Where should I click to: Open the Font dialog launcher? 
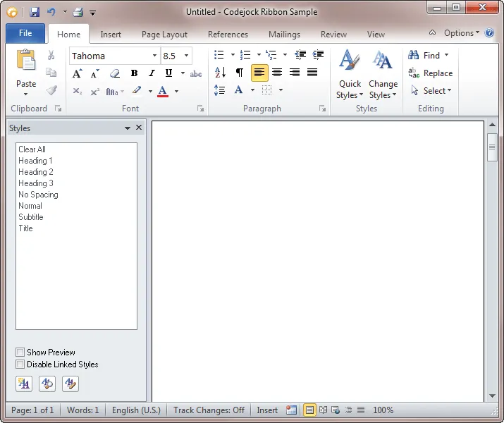201,109
